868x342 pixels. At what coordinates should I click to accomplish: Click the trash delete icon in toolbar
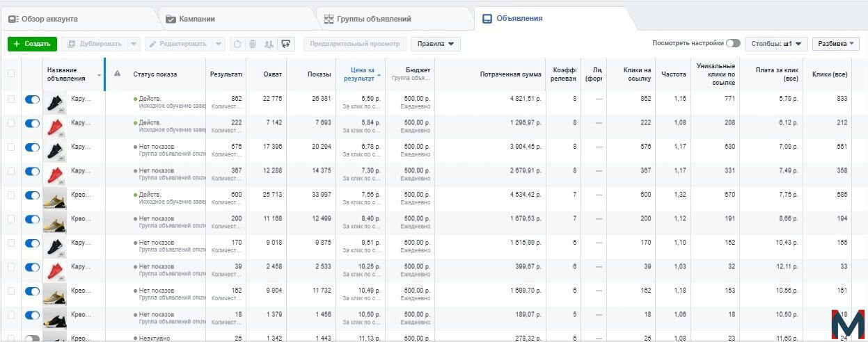click(253, 44)
